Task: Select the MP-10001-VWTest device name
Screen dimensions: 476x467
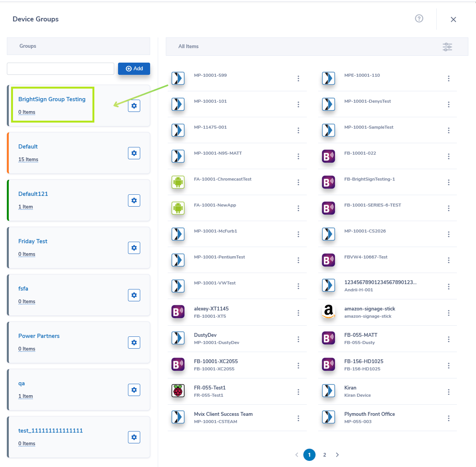Action: 215,283
